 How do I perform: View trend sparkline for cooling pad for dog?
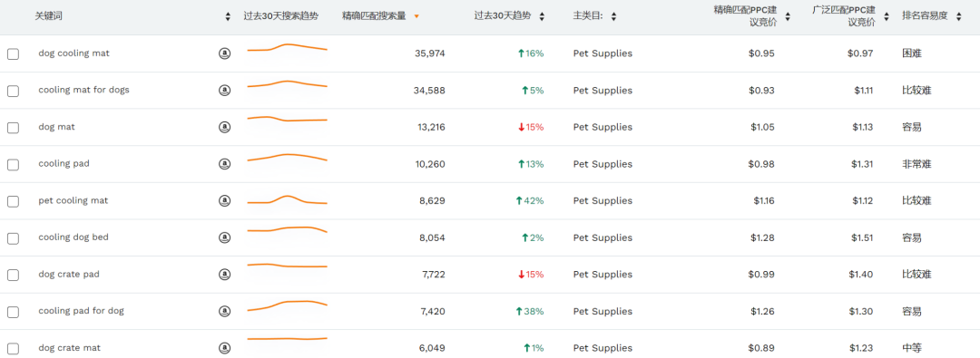tap(288, 305)
